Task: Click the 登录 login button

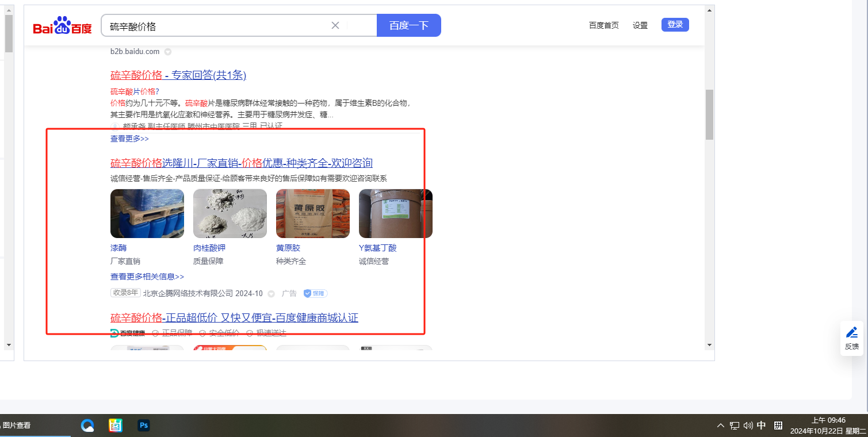Action: (675, 25)
